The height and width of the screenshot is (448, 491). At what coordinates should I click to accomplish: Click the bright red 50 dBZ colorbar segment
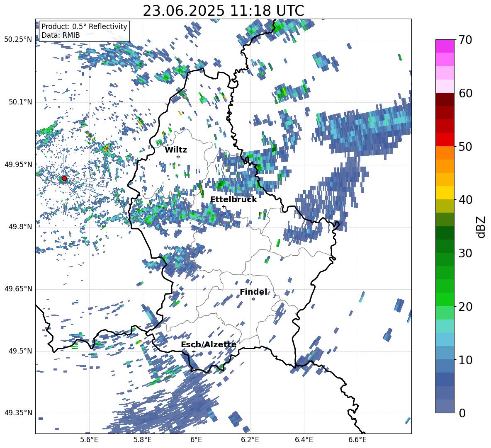[445, 140]
